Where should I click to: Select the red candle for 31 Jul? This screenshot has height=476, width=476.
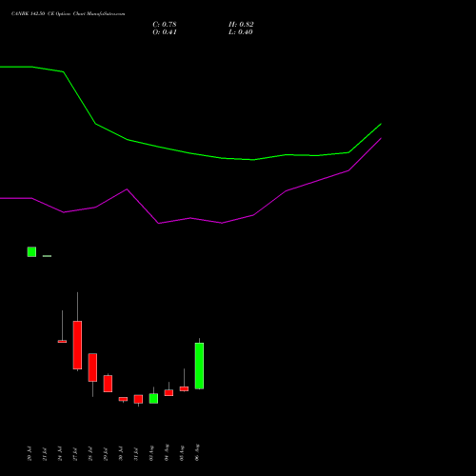pyautogui.click(x=138, y=399)
